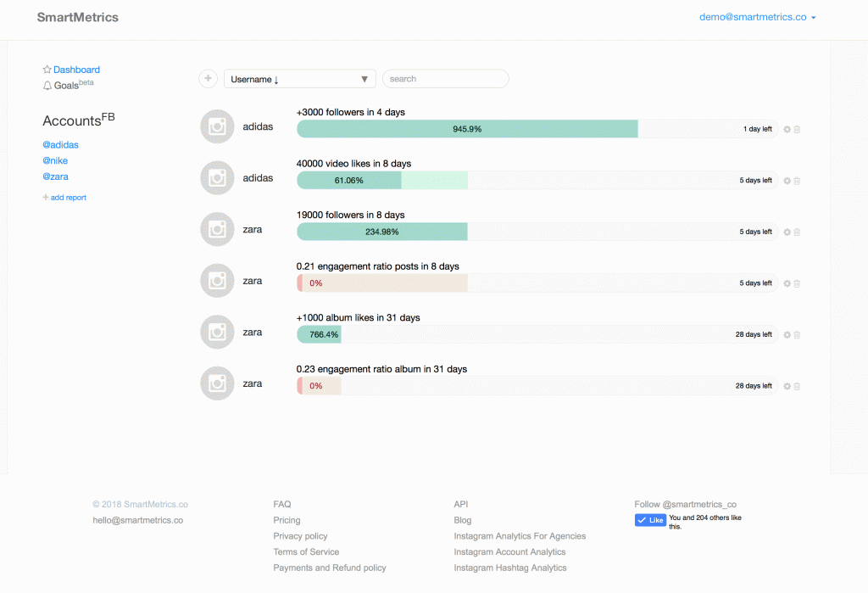
Task: Click the 945.9% progress bar
Action: [467, 129]
